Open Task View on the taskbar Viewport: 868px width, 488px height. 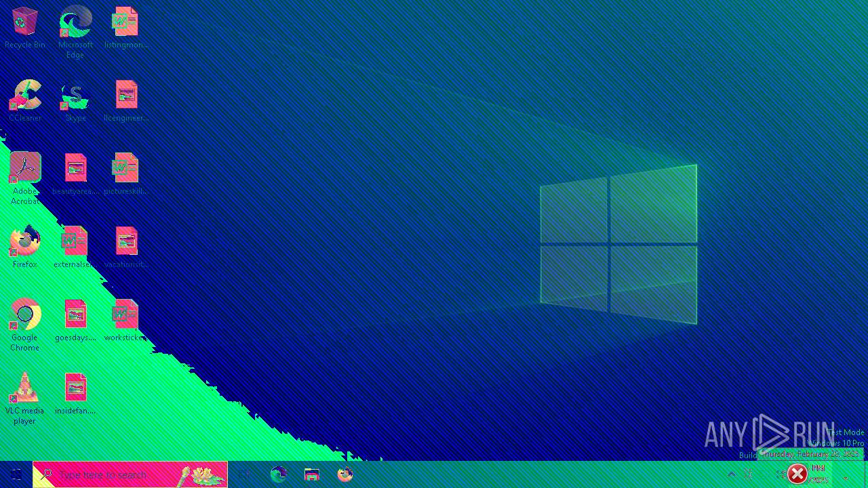(x=245, y=474)
